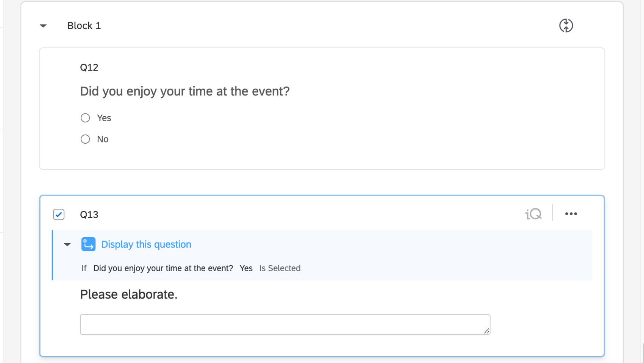Click the 'Yes' answer choice label

coord(104,118)
